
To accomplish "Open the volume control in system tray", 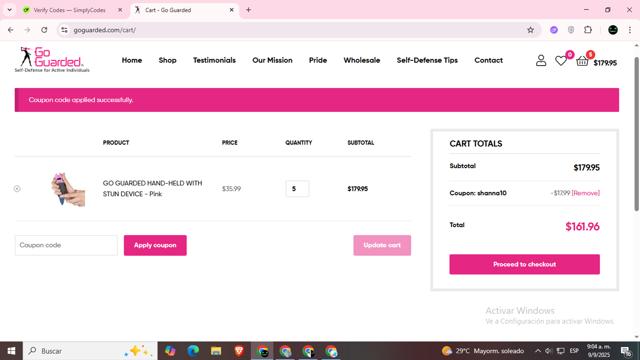I will 549,351.
